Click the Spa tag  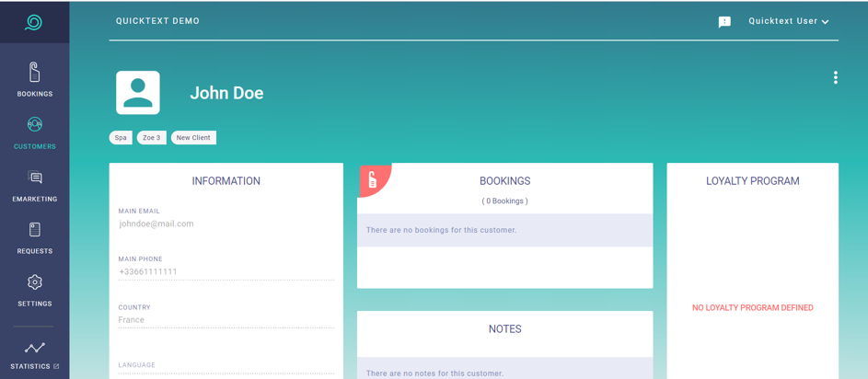[121, 138]
